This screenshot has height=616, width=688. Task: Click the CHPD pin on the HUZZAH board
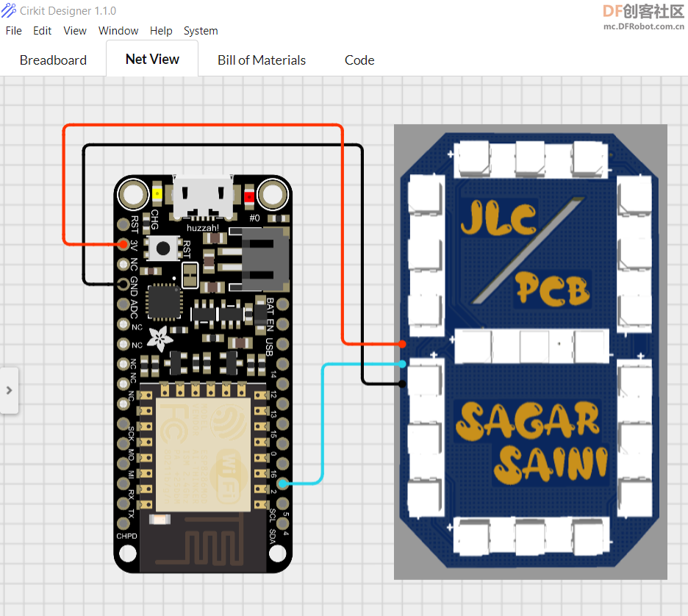[x=123, y=523]
